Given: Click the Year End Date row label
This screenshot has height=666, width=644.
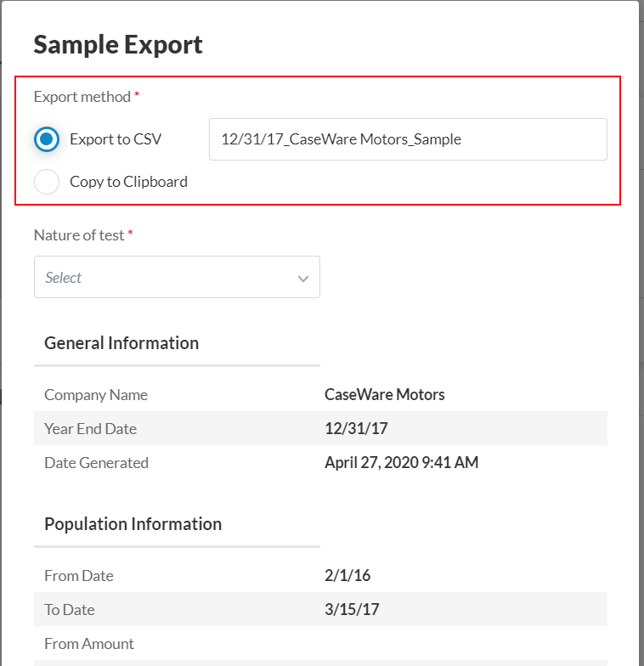Looking at the screenshot, I should (x=90, y=429).
